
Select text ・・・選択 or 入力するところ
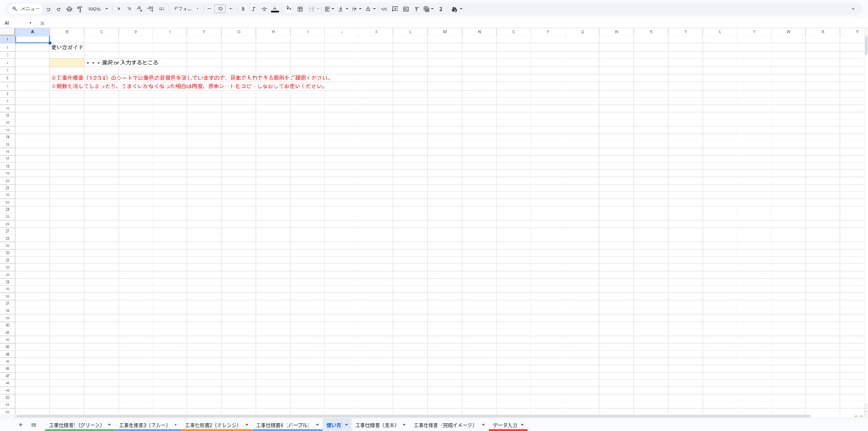(122, 63)
